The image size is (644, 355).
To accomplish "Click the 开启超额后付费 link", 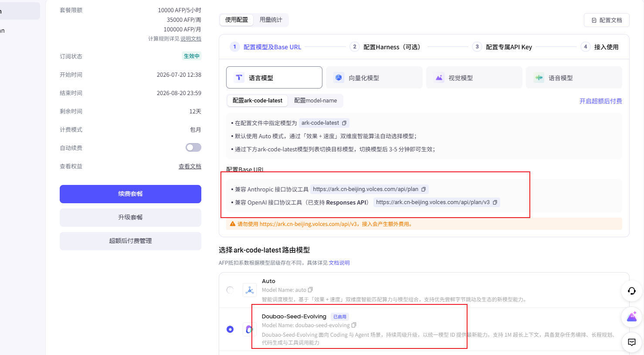I will [x=600, y=101].
